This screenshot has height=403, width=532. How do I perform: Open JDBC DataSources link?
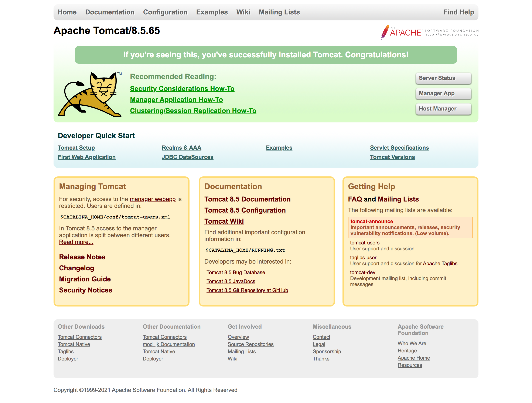pos(188,157)
